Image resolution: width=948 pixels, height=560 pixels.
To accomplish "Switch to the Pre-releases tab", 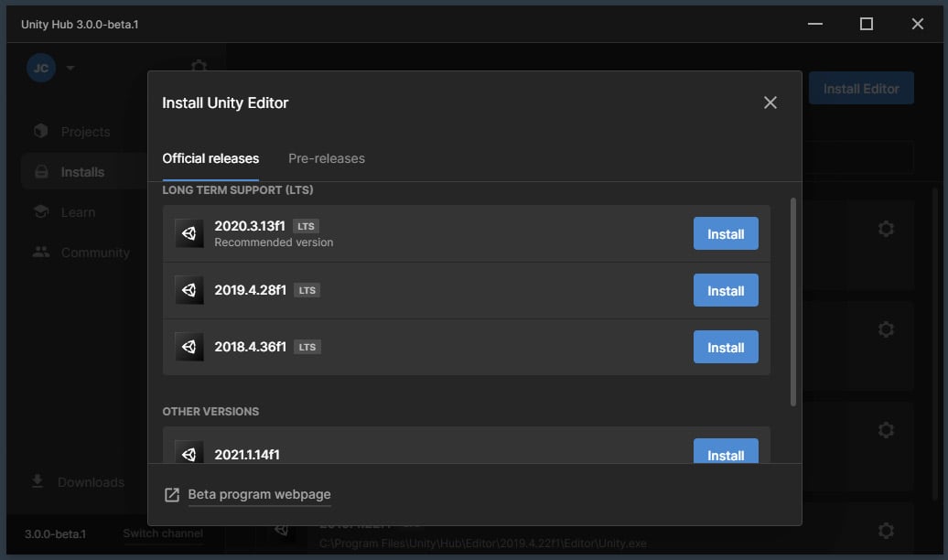I will tap(327, 158).
